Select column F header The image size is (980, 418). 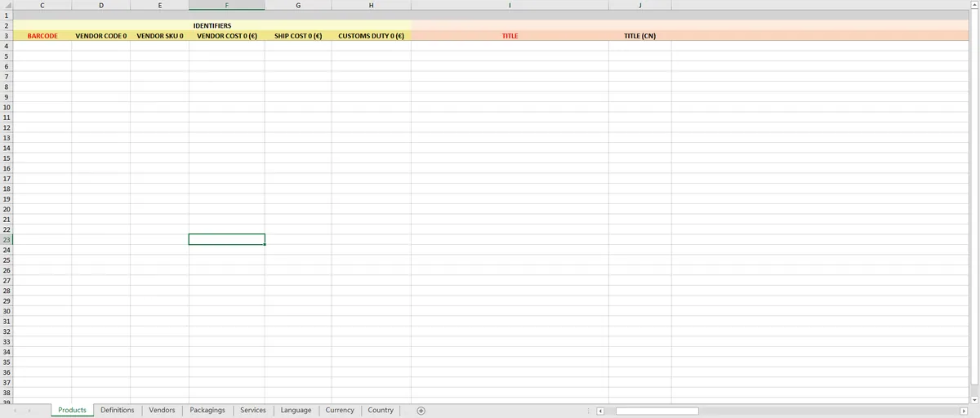click(226, 5)
